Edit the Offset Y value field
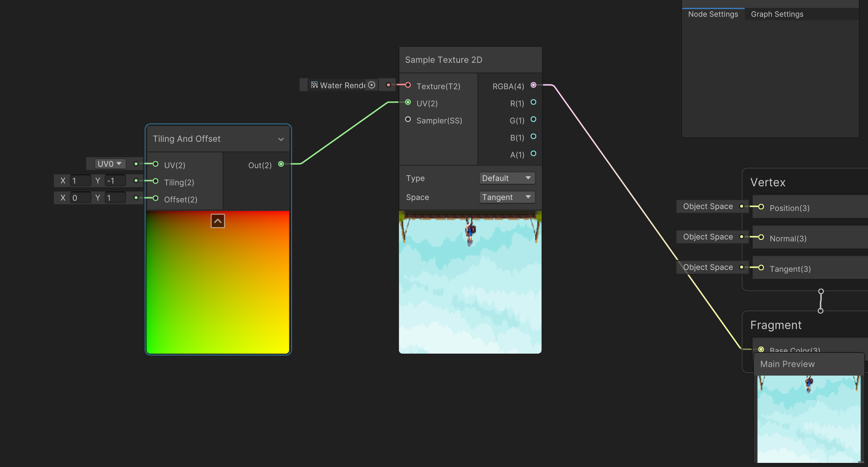This screenshot has width=868, height=467. (x=115, y=198)
